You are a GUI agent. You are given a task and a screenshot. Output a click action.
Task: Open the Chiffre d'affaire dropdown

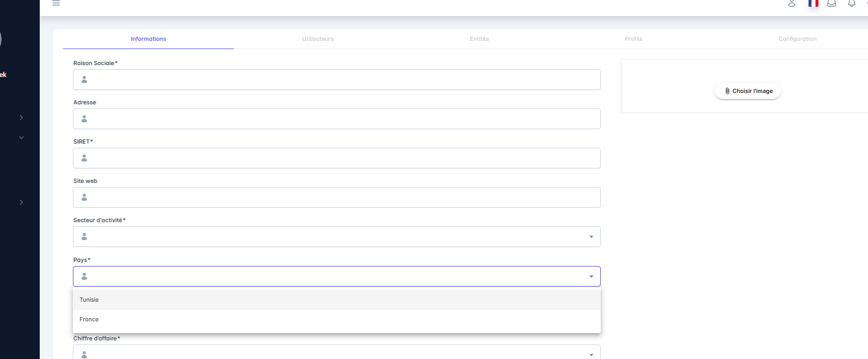pos(591,354)
